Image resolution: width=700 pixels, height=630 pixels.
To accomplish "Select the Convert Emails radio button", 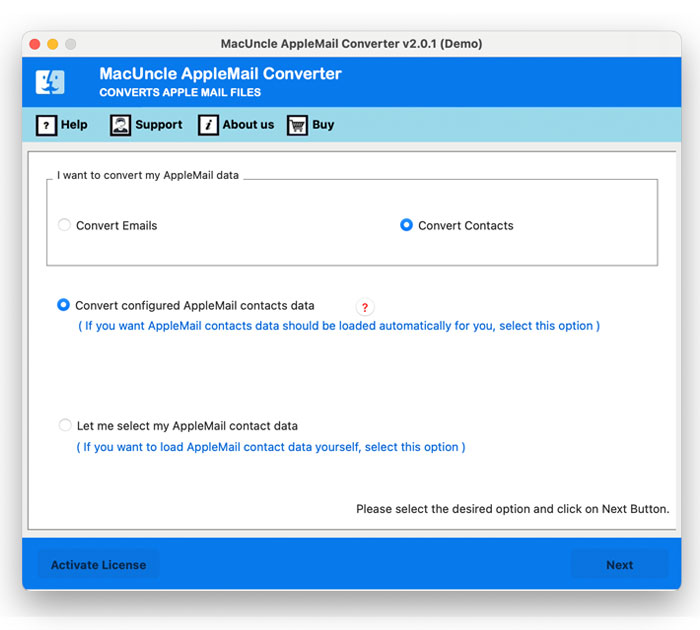I will tap(64, 225).
